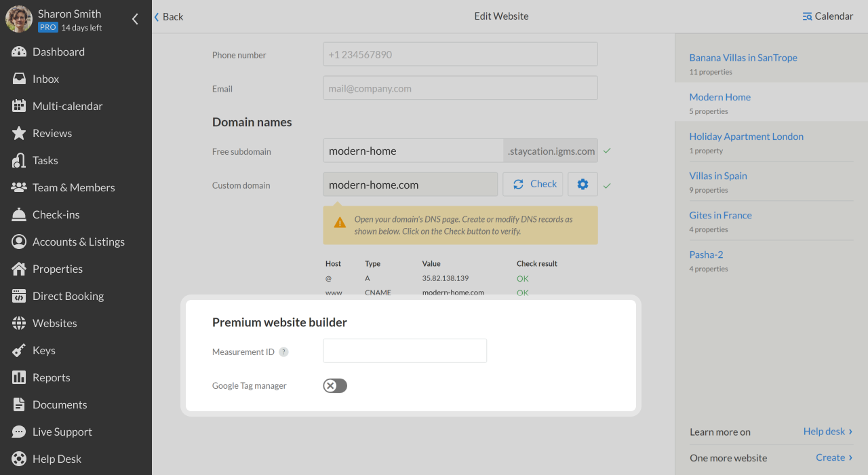Open custom domain gear settings

point(583,185)
